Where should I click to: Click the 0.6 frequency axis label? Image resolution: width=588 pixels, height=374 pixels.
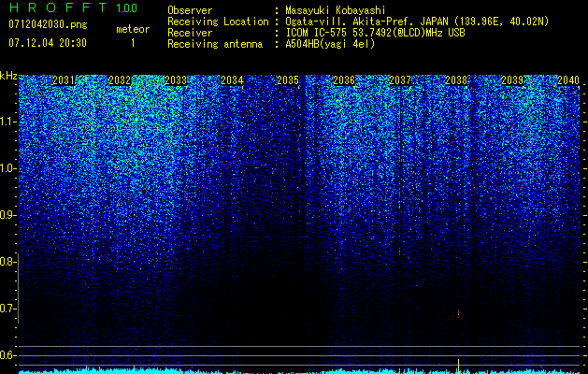[x=7, y=355]
